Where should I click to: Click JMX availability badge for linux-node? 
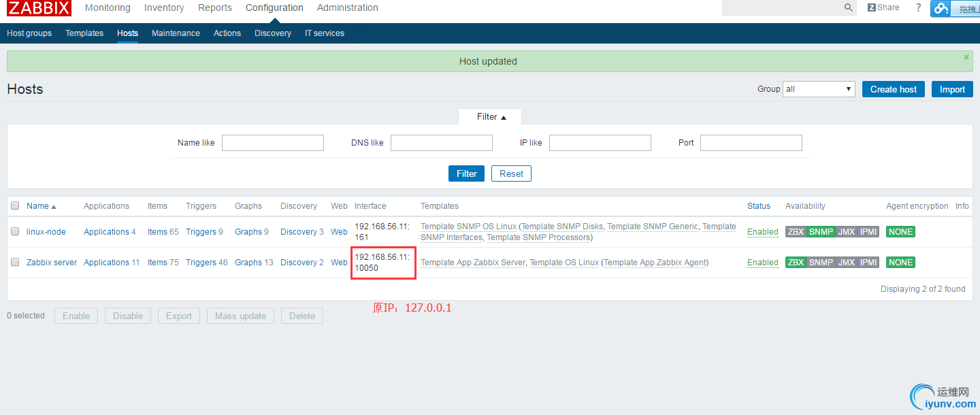point(846,232)
